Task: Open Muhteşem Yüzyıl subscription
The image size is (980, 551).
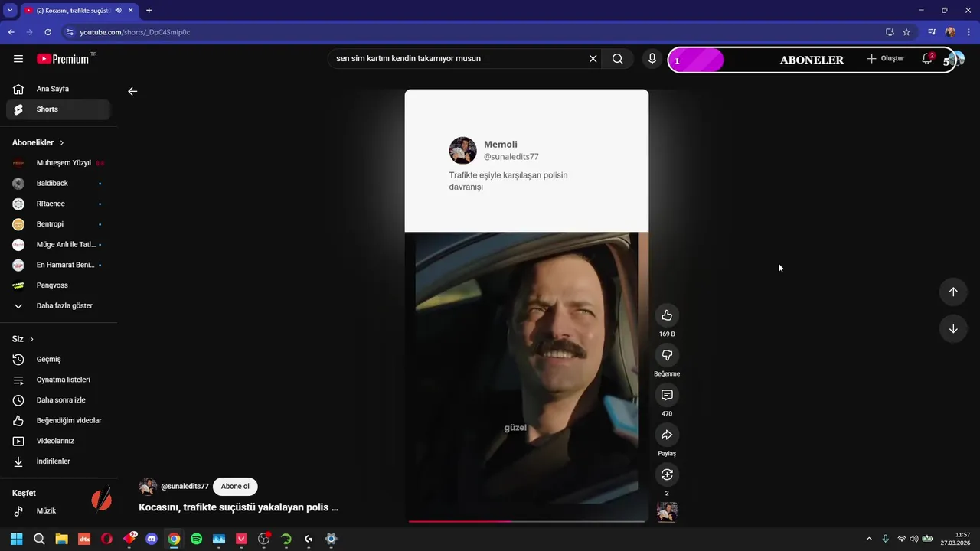Action: pos(58,163)
